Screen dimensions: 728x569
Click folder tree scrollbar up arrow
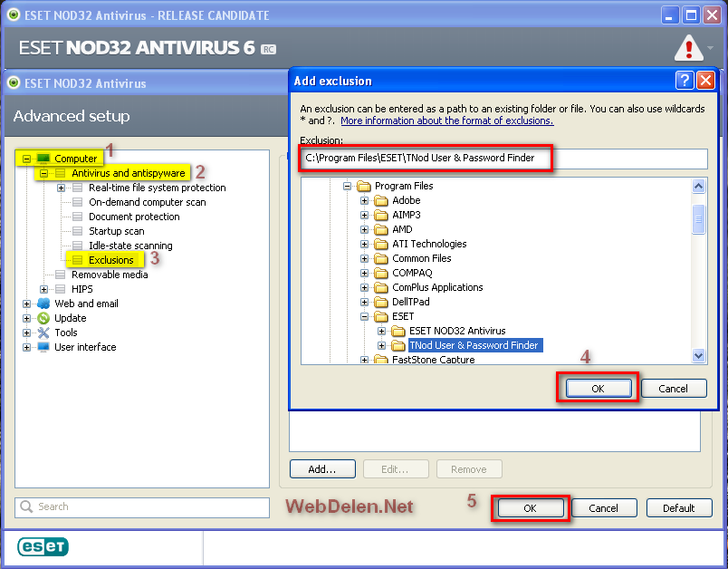point(698,187)
